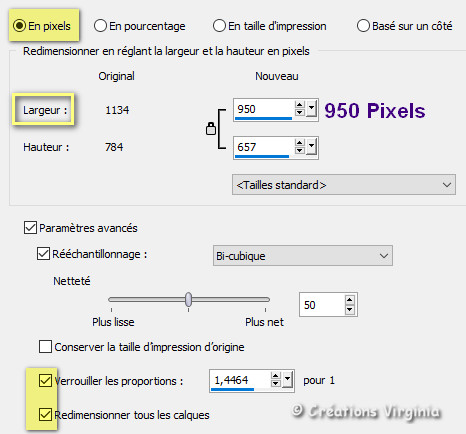This screenshot has width=466, height=434.
Task: Toggle Rééchantillonnage checkbox
Action: pos(43,254)
